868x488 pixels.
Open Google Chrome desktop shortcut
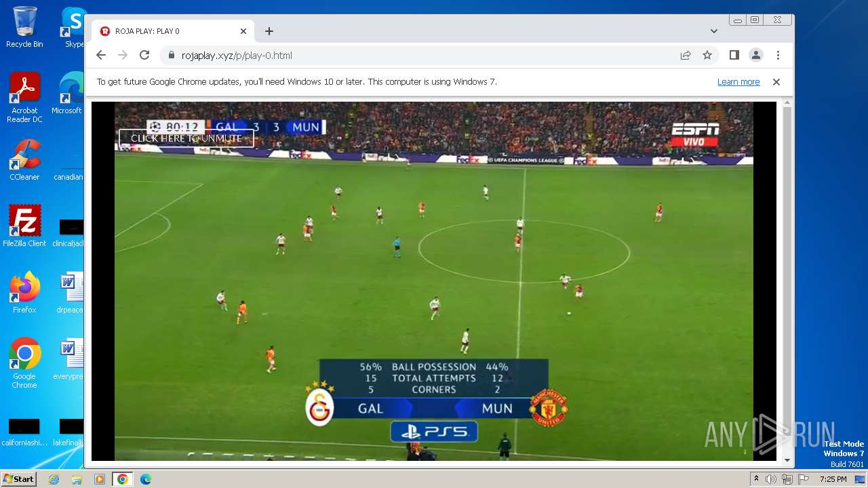tap(24, 363)
